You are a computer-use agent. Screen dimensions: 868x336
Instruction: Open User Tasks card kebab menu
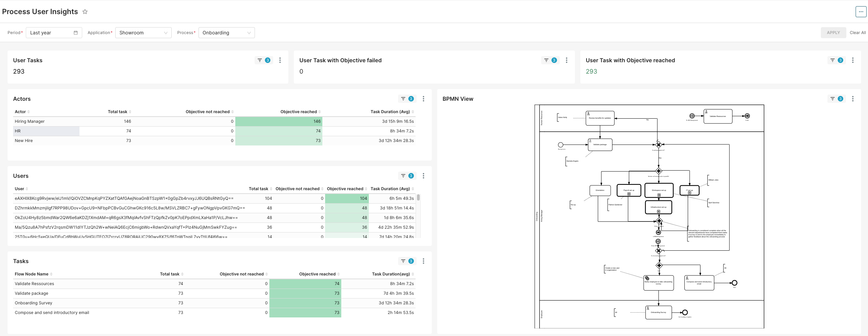tap(280, 60)
